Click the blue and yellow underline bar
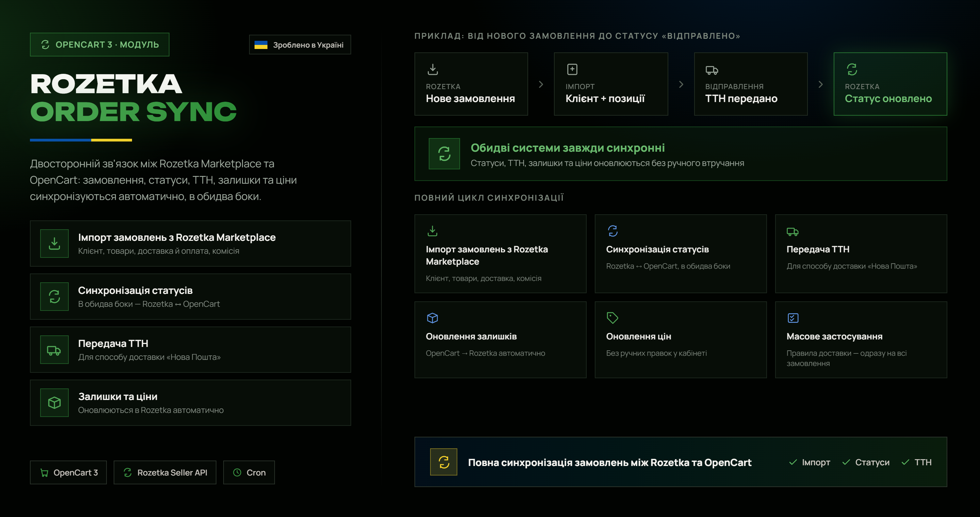The width and height of the screenshot is (980, 517). [81, 140]
